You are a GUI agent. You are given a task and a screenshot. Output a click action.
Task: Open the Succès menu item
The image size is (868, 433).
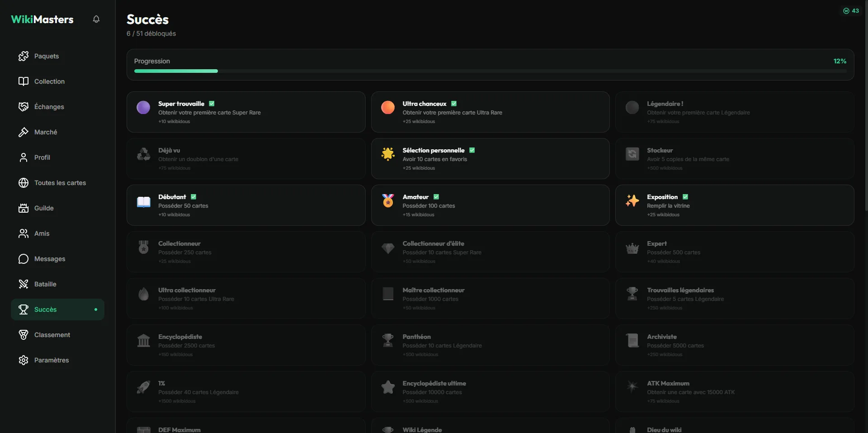click(x=57, y=309)
